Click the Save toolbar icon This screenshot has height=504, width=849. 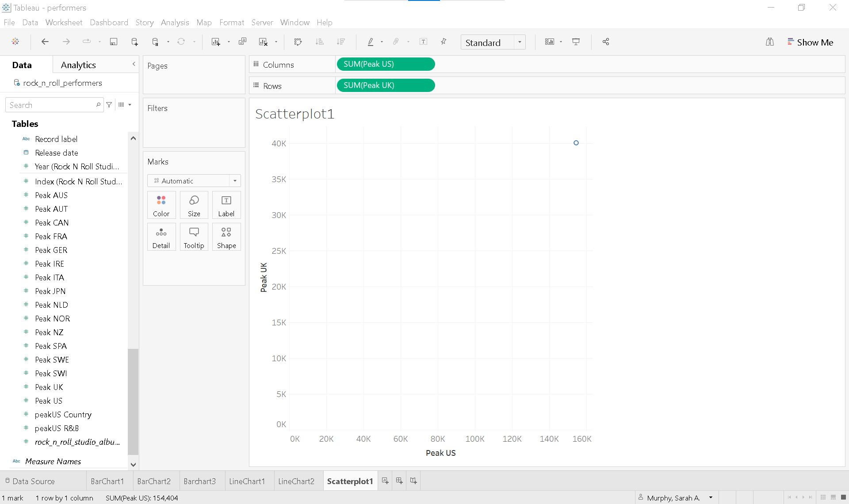pyautogui.click(x=114, y=42)
